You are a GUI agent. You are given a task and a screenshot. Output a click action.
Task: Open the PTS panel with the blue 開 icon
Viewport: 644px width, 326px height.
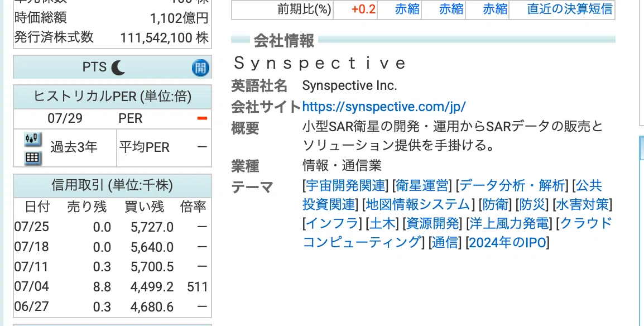pyautogui.click(x=200, y=68)
